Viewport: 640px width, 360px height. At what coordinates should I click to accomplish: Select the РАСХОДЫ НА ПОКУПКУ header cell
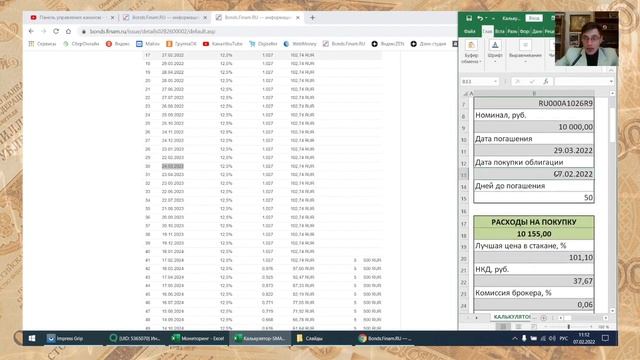click(533, 222)
